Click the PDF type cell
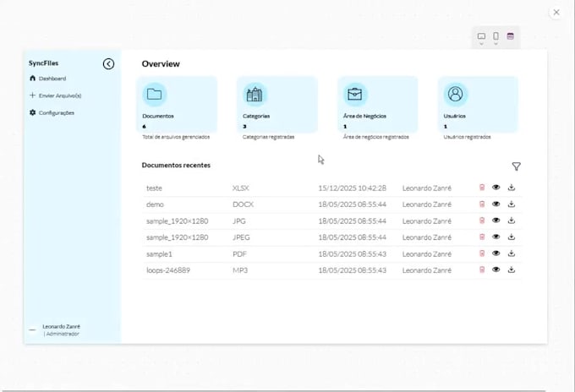Image resolution: width=575 pixels, height=392 pixels. (239, 254)
